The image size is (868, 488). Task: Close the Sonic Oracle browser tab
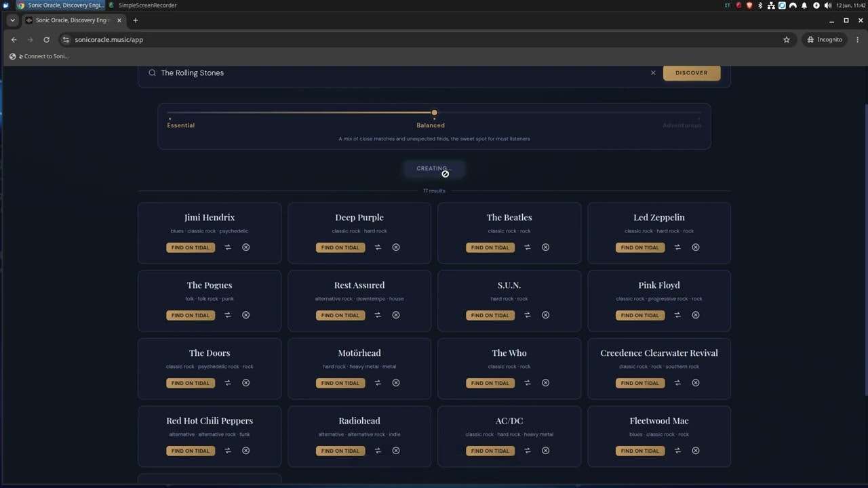tap(119, 20)
